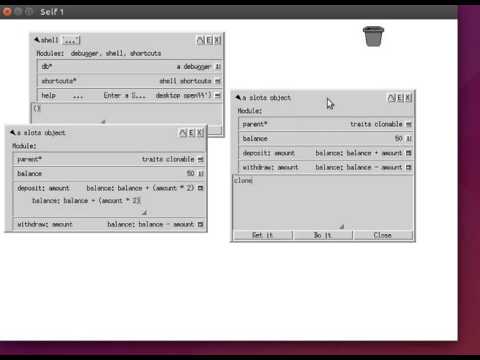Click 'E' button on slots object with 'clone' evaluator
Viewport: 480px width, 360px height.
400,98
